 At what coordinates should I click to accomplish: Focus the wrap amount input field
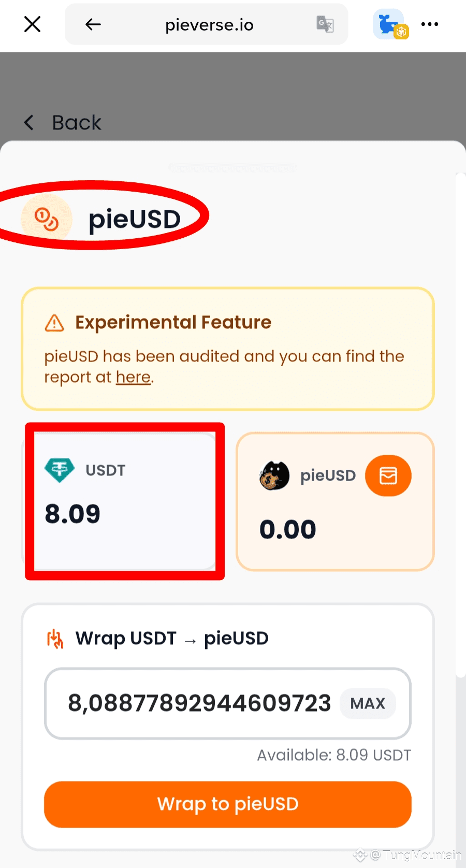tap(228, 703)
